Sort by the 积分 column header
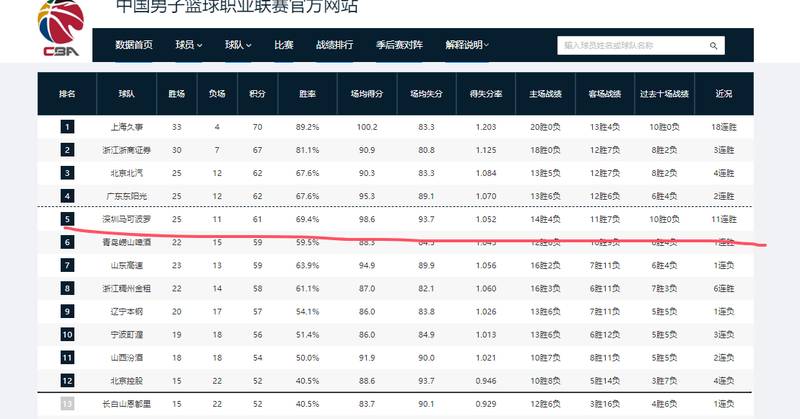This screenshot has height=419, width=800. (x=257, y=94)
